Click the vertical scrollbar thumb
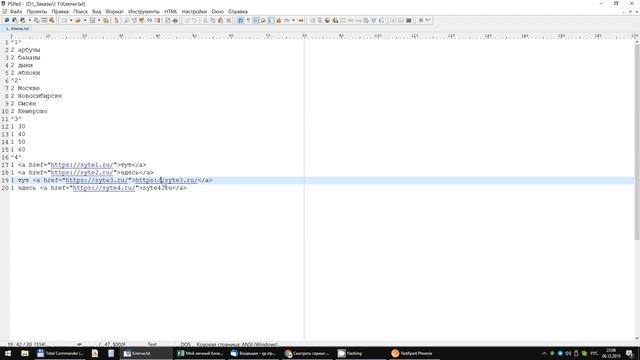640x360 pixels. (x=637, y=142)
